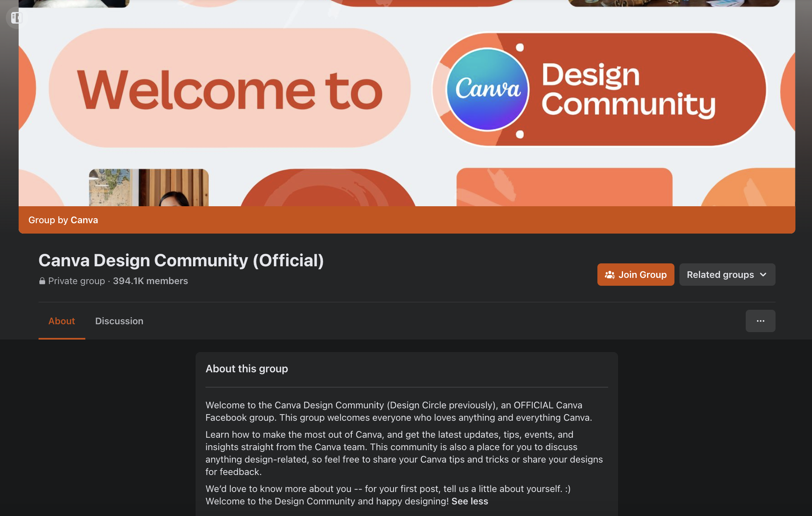Switch to the About tab
Image resolution: width=812 pixels, height=516 pixels.
click(62, 321)
